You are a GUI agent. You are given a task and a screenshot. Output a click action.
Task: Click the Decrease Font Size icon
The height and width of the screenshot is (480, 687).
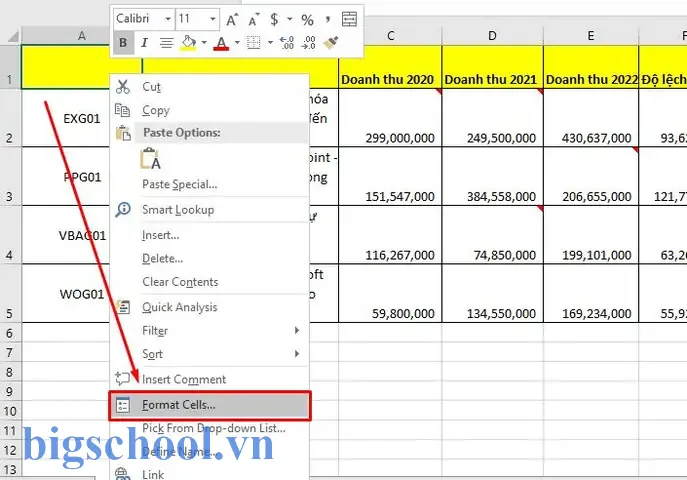click(x=254, y=20)
